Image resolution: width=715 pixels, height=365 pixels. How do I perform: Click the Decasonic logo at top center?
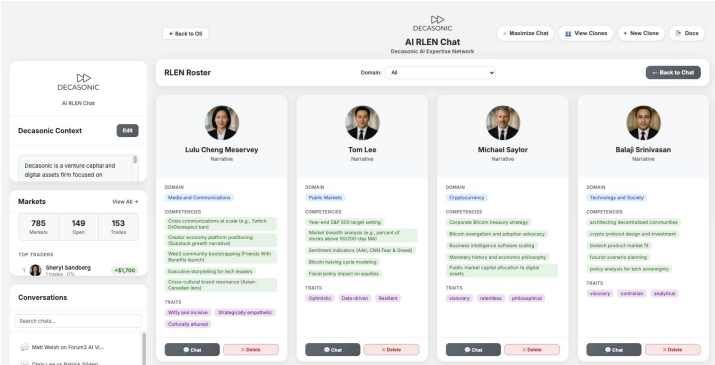click(432, 23)
